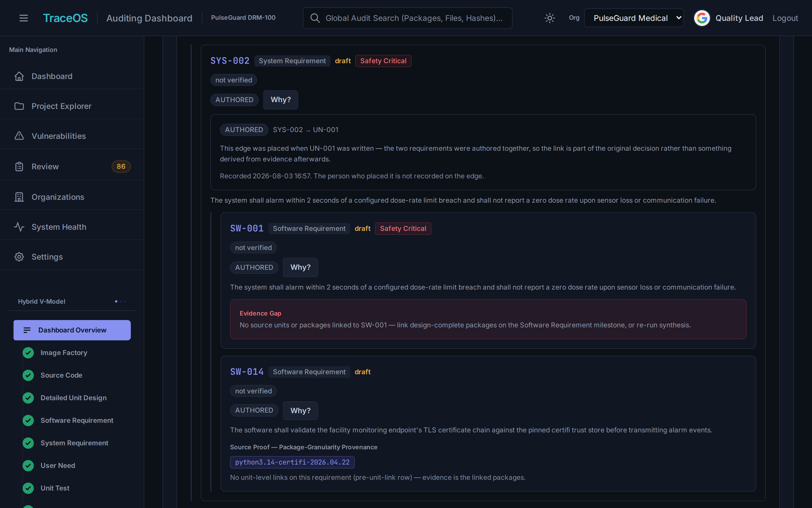Collapse the Why? explanation for SYS-002
This screenshot has width=812, height=508.
pyautogui.click(x=281, y=100)
